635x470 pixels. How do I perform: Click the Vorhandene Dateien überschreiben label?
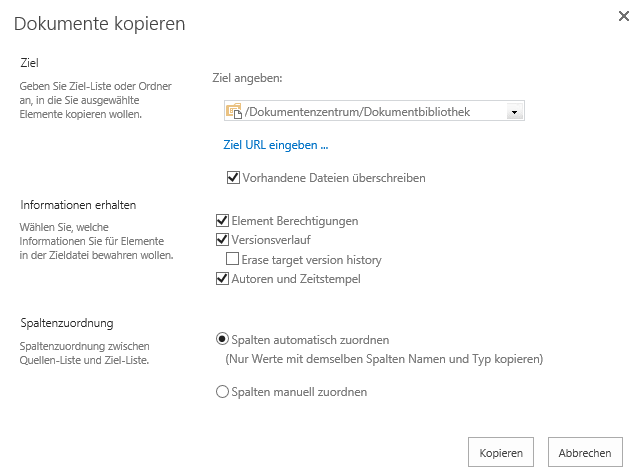[x=334, y=178]
